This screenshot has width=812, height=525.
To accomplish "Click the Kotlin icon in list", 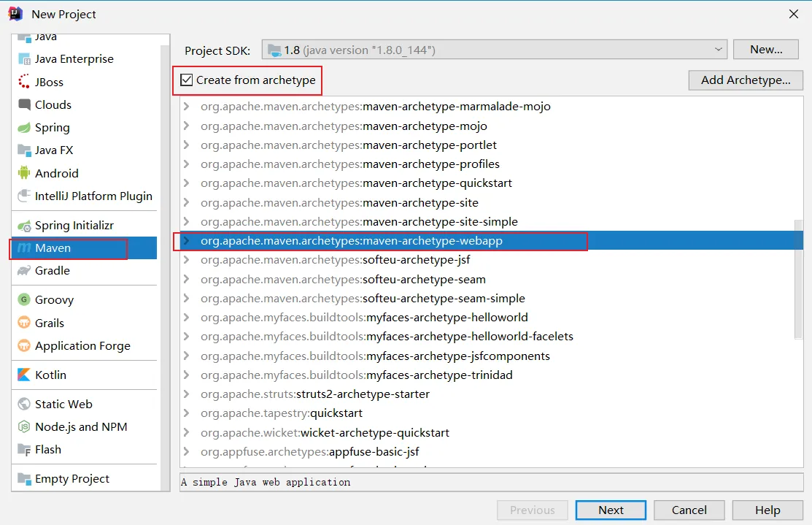I will (x=24, y=375).
